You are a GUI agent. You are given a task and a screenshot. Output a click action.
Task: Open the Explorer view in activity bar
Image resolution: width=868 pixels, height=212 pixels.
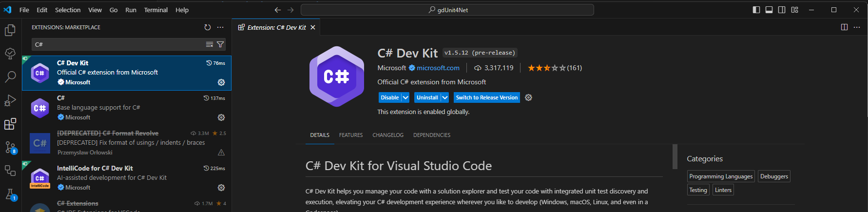[10, 30]
